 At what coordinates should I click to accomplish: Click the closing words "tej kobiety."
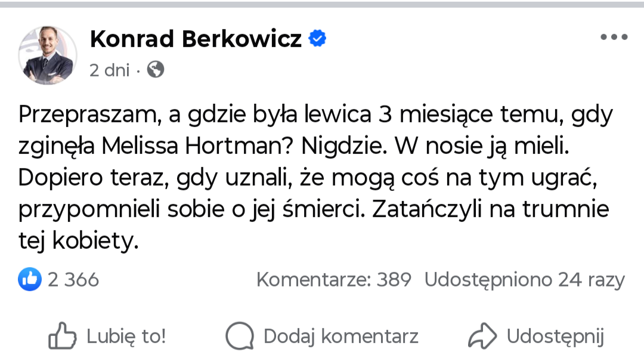[x=78, y=240]
